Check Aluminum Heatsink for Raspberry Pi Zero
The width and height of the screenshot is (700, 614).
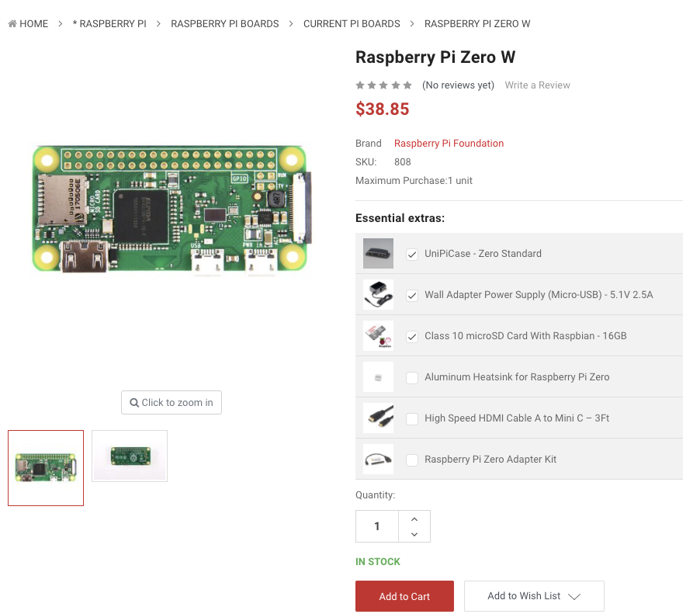[412, 378]
